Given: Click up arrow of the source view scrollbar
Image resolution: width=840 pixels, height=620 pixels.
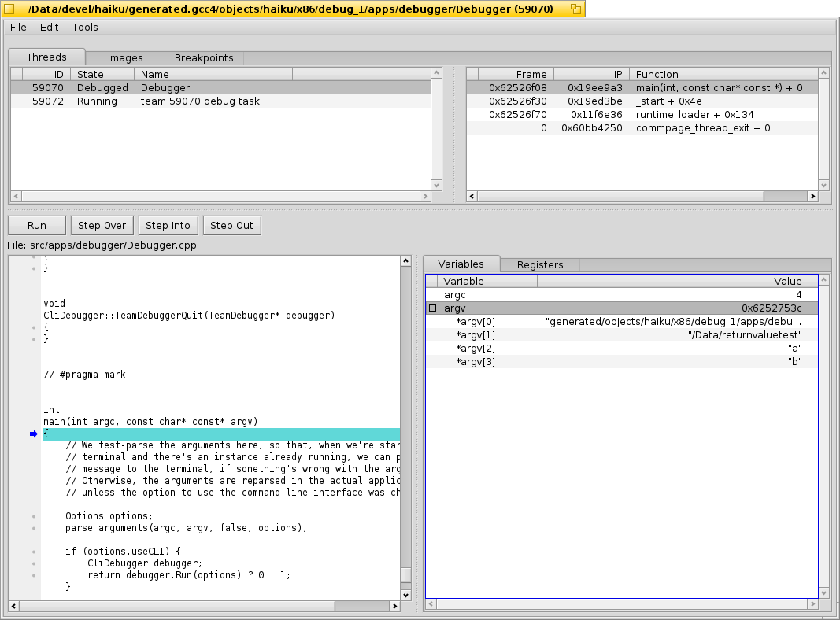Looking at the screenshot, I should [x=405, y=260].
